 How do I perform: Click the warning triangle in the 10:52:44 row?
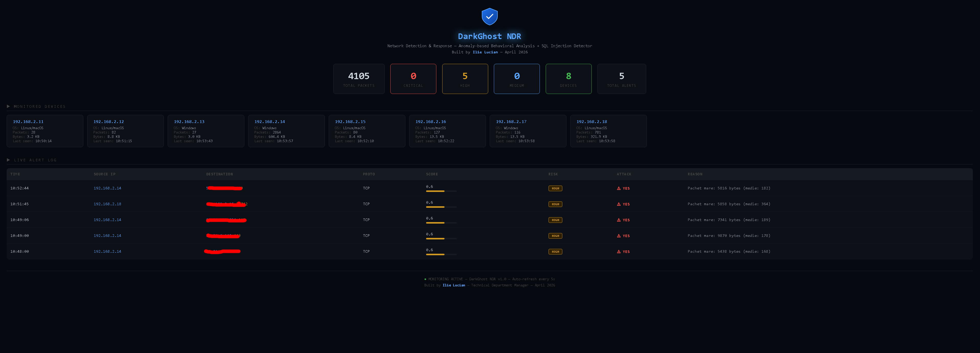(619, 188)
